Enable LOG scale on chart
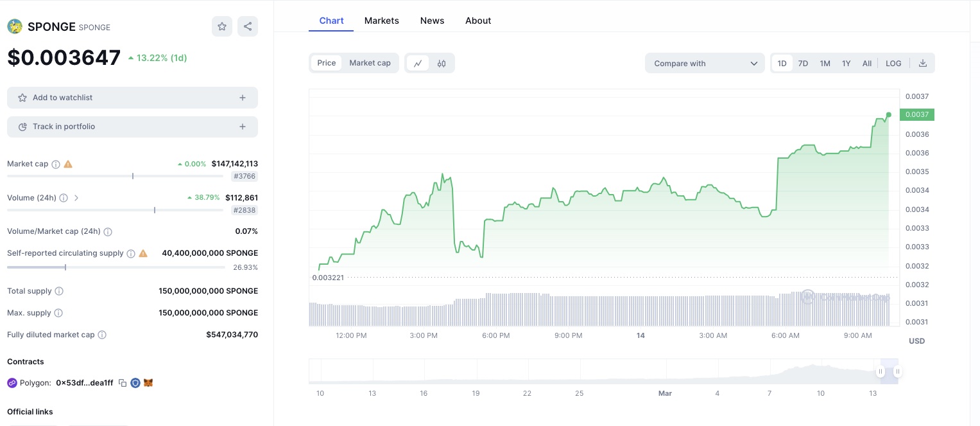 pyautogui.click(x=893, y=63)
